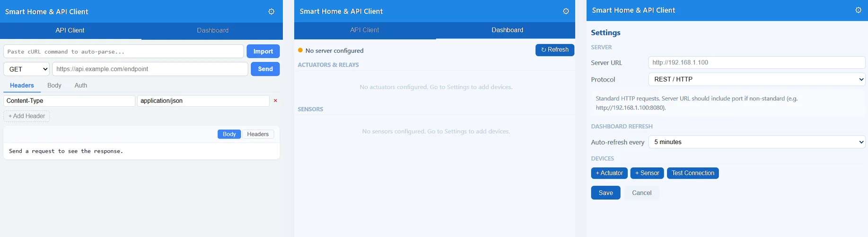
Task: Click the 'DASHBOARD REFRESH' section label
Action: click(622, 127)
